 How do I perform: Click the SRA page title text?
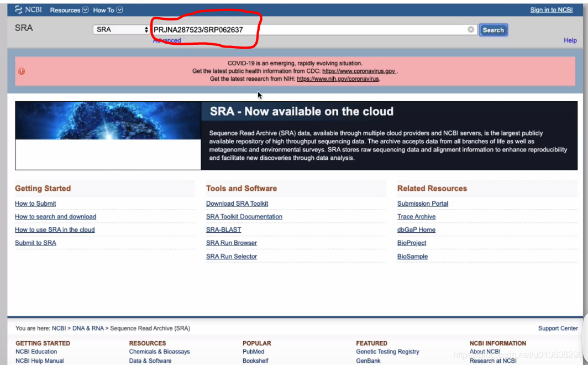tap(24, 28)
